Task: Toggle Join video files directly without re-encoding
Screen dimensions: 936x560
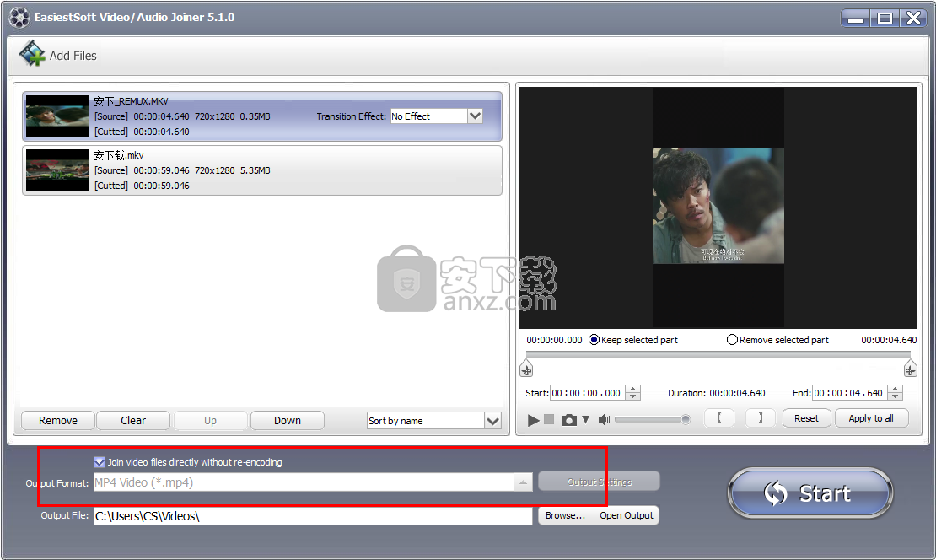Action: (x=100, y=462)
